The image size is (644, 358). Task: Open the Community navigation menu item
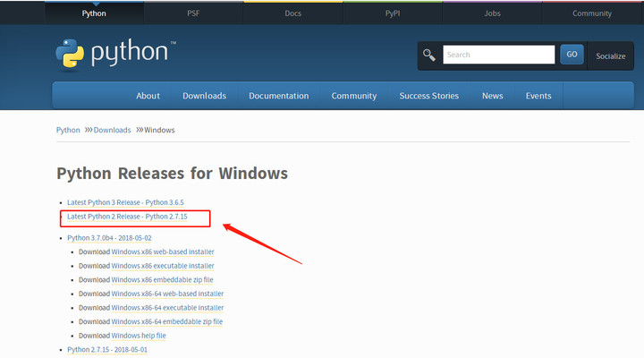coord(354,96)
